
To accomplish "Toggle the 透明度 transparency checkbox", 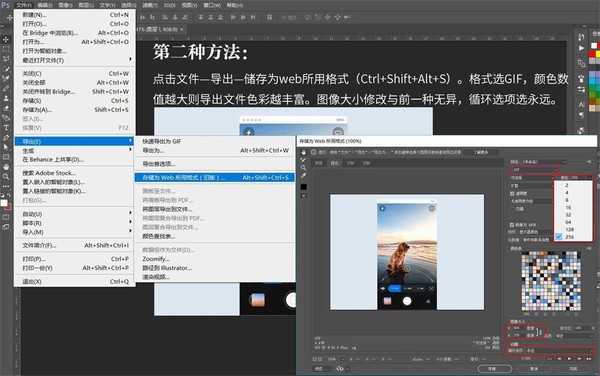I will click(x=512, y=194).
